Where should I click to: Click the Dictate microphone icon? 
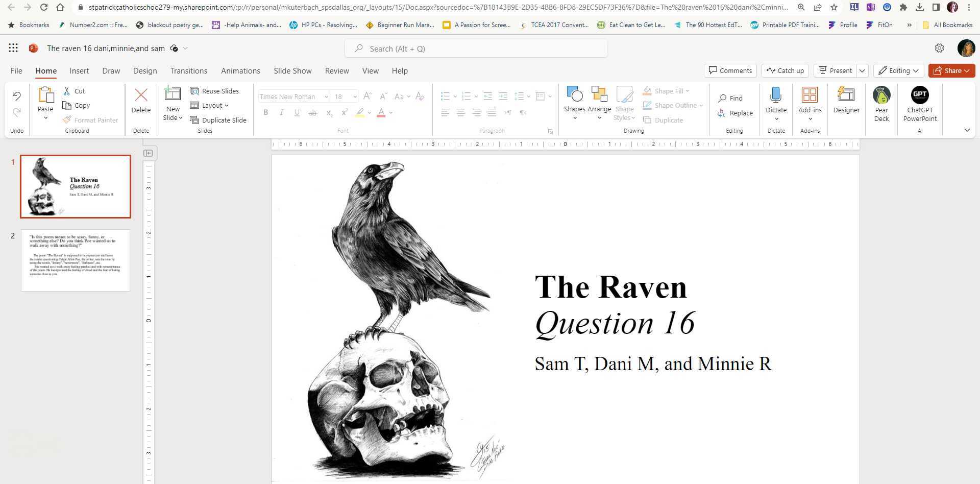pyautogui.click(x=776, y=94)
